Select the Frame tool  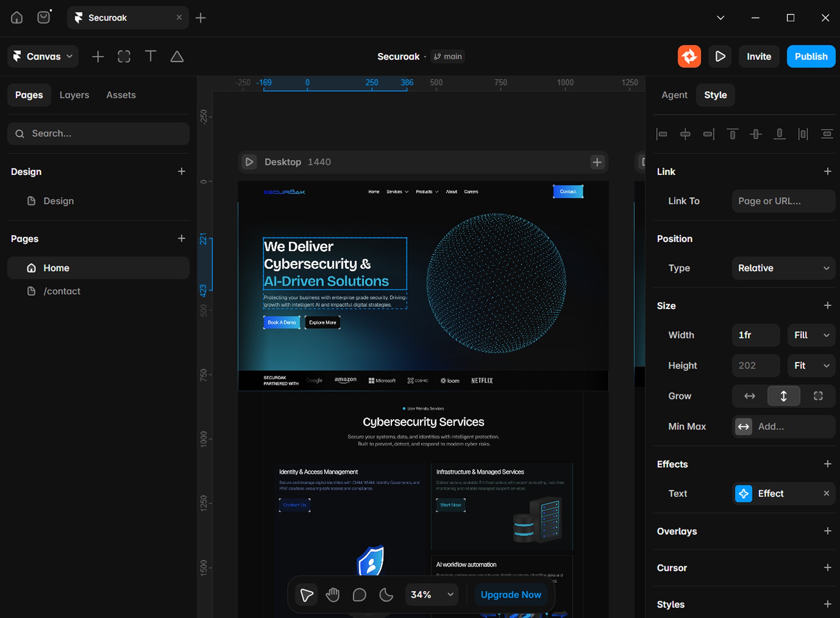click(124, 56)
